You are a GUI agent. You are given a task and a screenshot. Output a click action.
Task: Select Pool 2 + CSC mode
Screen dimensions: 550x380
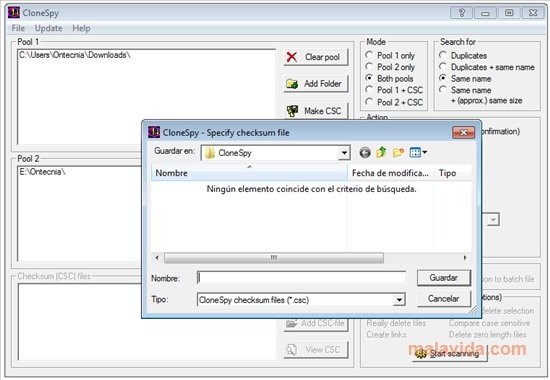click(x=394, y=102)
